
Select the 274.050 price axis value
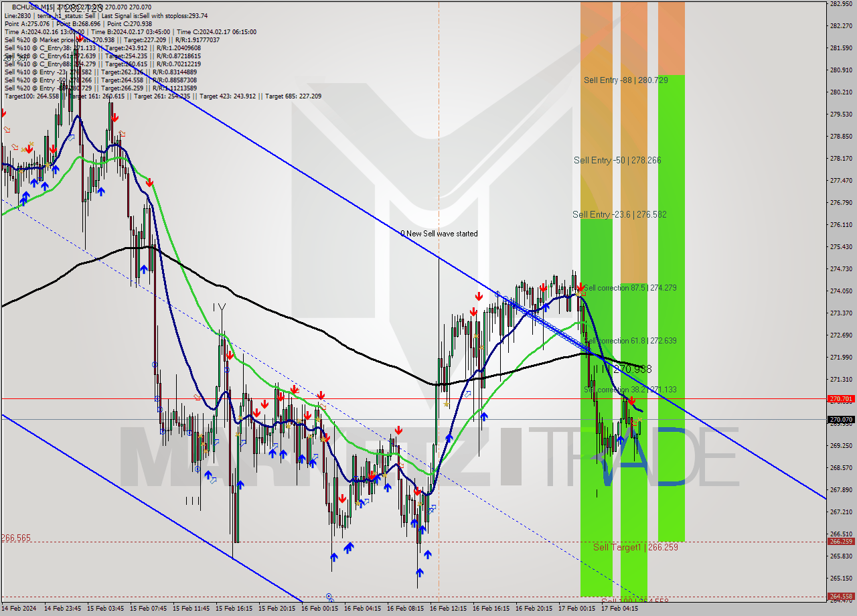click(841, 291)
